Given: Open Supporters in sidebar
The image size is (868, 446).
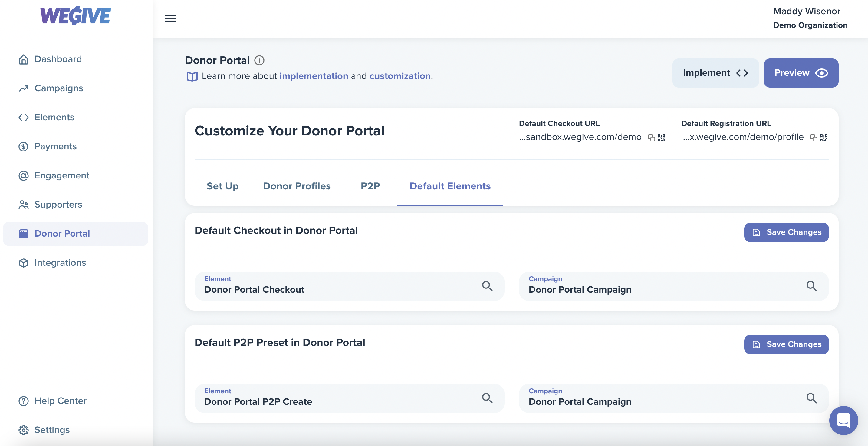Looking at the screenshot, I should (75, 205).
